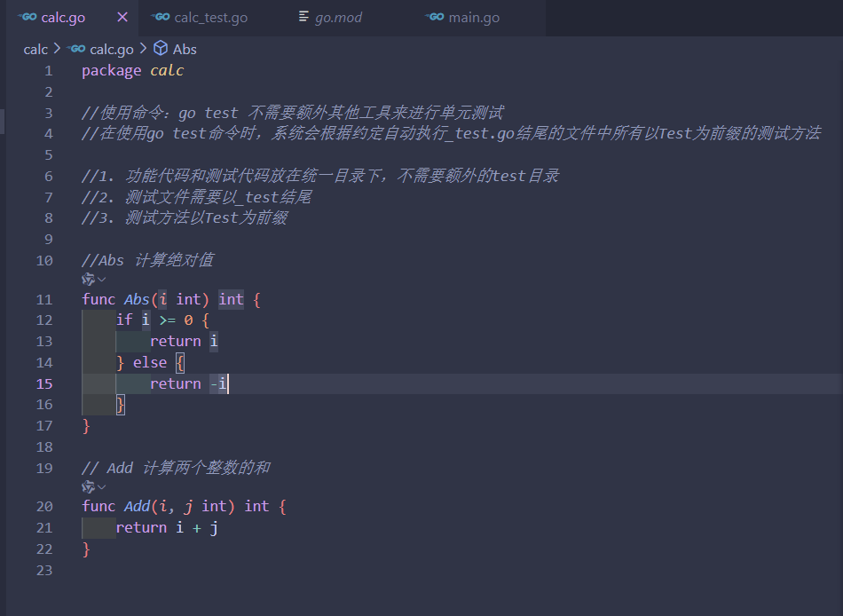Close the calc.go tab
This screenshot has height=616, width=843.
tap(122, 17)
